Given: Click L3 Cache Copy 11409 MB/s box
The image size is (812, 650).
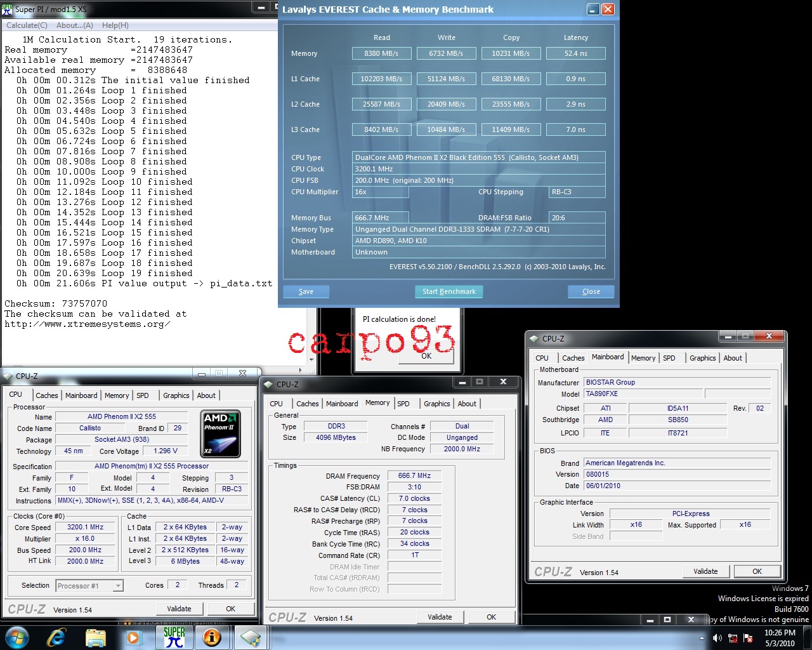Looking at the screenshot, I should click(511, 129).
